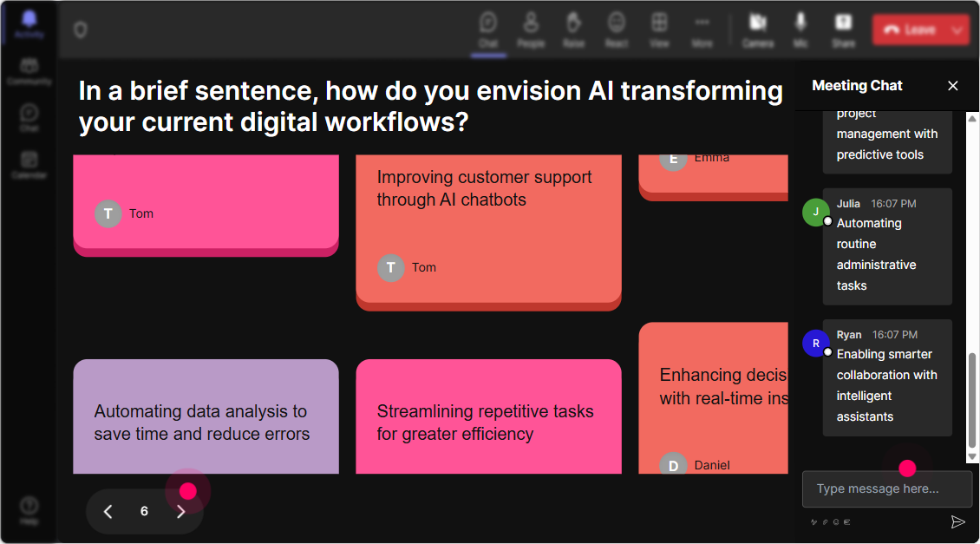Screen dimensions: 980x544
Task: Select Ryan's message about intelligent assistants
Action: (x=887, y=377)
